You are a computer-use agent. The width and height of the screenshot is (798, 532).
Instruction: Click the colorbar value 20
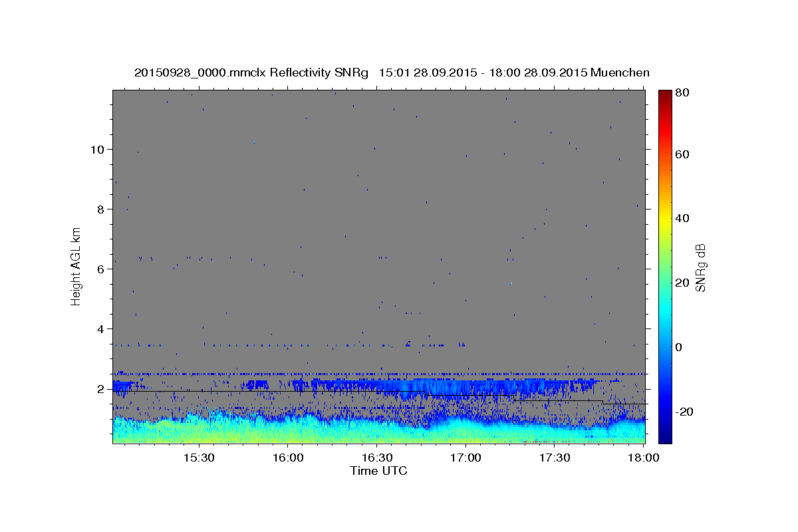click(x=683, y=283)
